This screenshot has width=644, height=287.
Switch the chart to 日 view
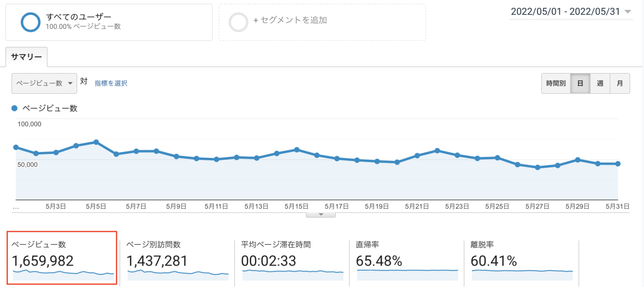[580, 83]
